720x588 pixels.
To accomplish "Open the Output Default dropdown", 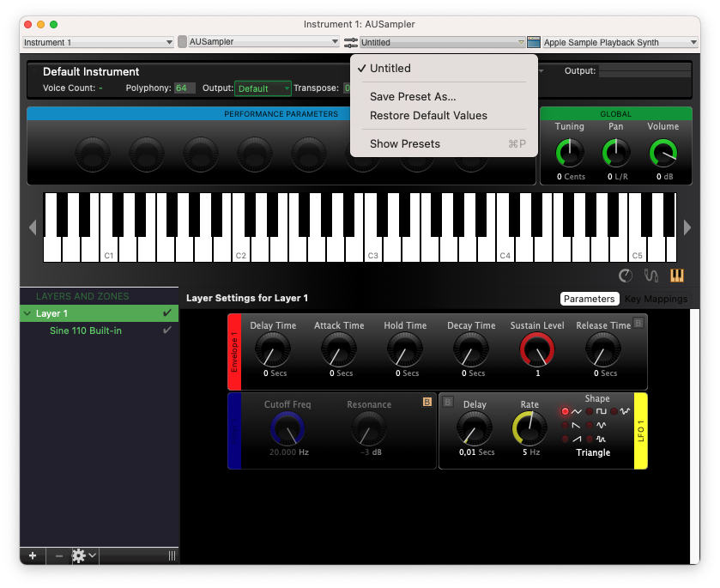I will [x=263, y=88].
